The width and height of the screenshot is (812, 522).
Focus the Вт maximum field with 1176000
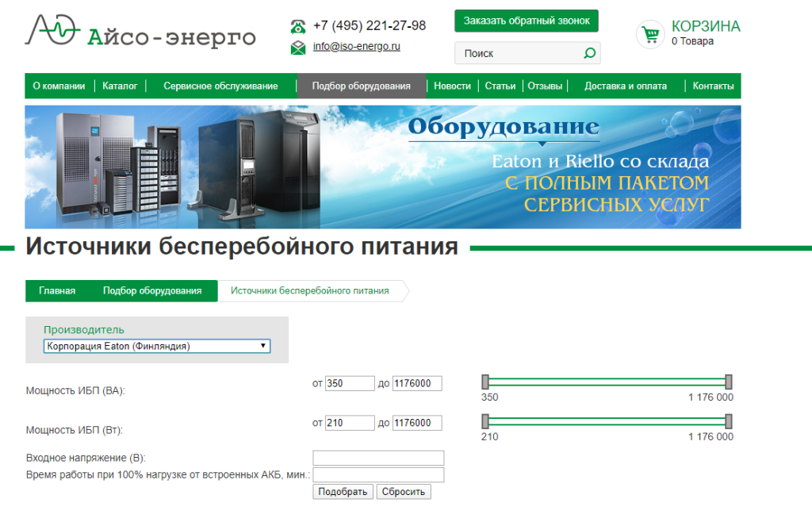(x=417, y=423)
